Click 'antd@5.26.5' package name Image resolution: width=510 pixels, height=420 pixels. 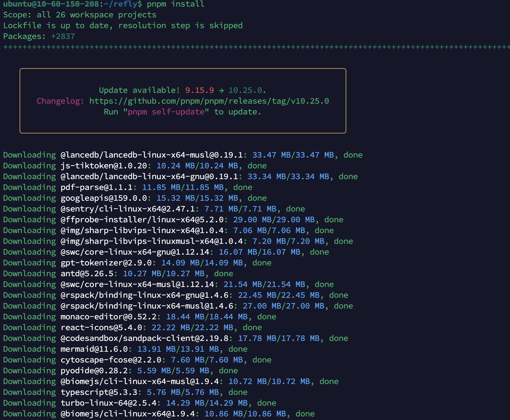(x=87, y=274)
